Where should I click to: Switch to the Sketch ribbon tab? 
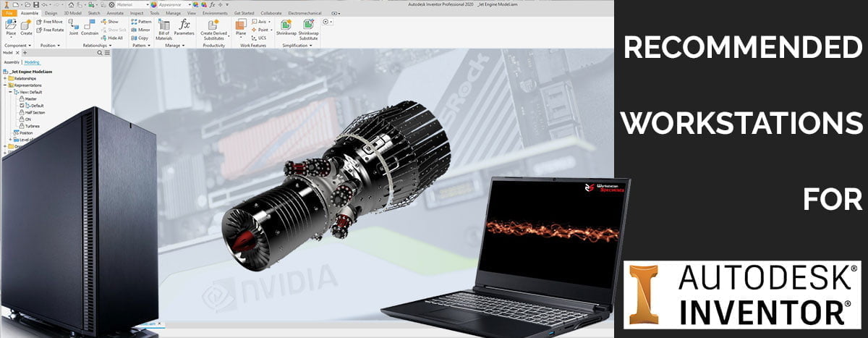point(94,13)
